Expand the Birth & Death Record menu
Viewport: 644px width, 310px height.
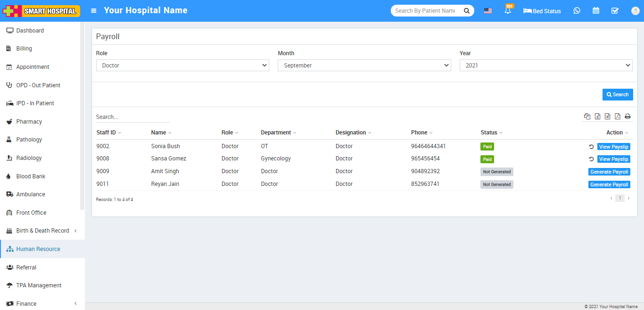click(42, 231)
